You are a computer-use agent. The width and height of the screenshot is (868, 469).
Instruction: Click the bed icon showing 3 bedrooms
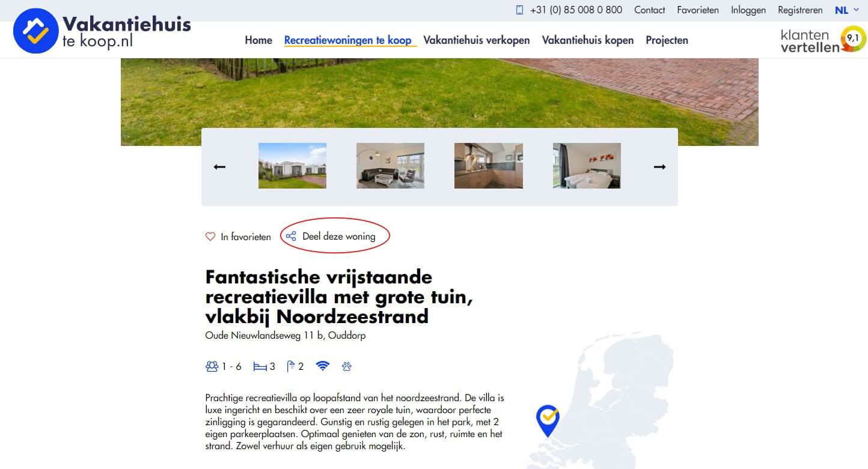tap(260, 366)
